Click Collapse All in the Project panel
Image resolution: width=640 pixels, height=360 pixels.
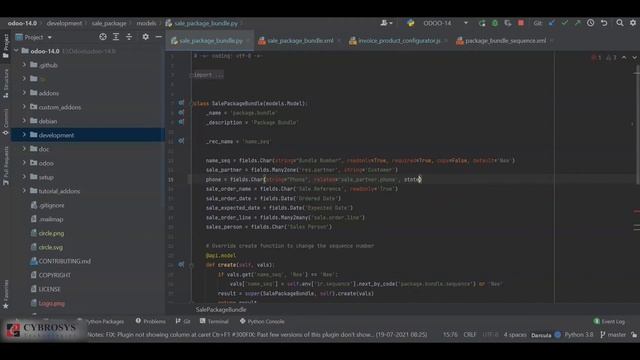coord(129,37)
